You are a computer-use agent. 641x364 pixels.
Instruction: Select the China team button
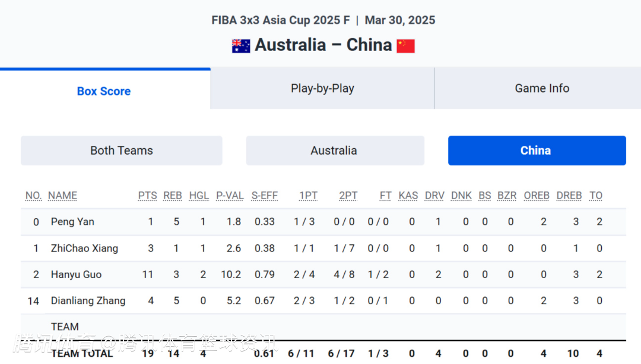[536, 151]
